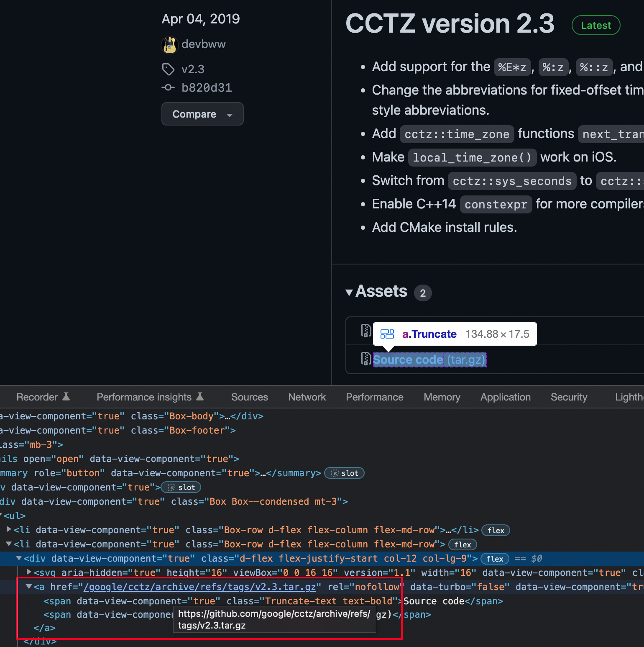This screenshot has height=647, width=644.
Task: Click the Assets count badge 2
Action: tap(423, 293)
